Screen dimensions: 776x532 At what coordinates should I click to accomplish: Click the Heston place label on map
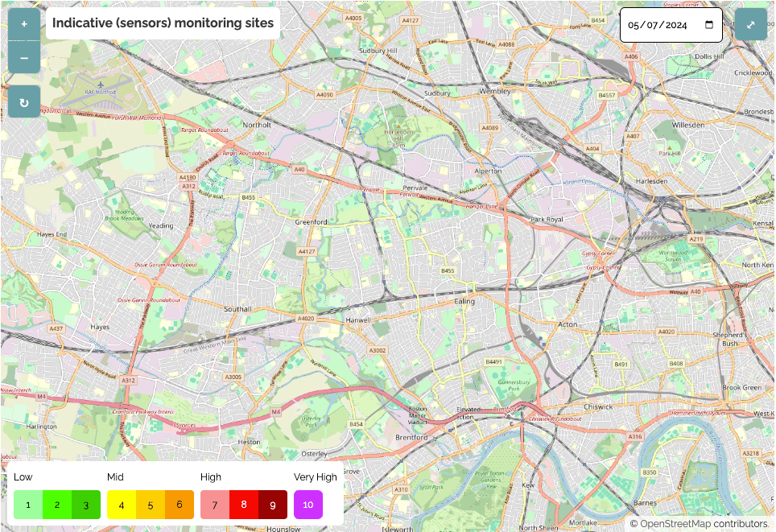click(249, 442)
